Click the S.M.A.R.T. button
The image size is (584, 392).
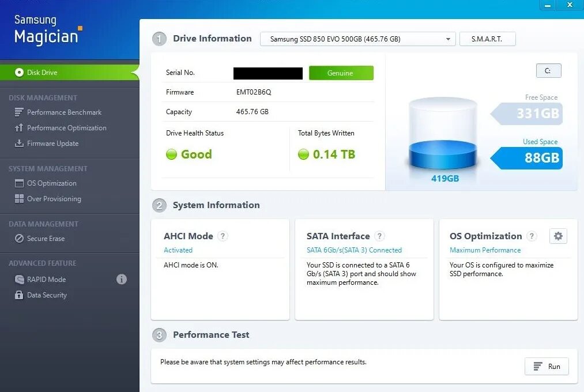[x=487, y=39]
